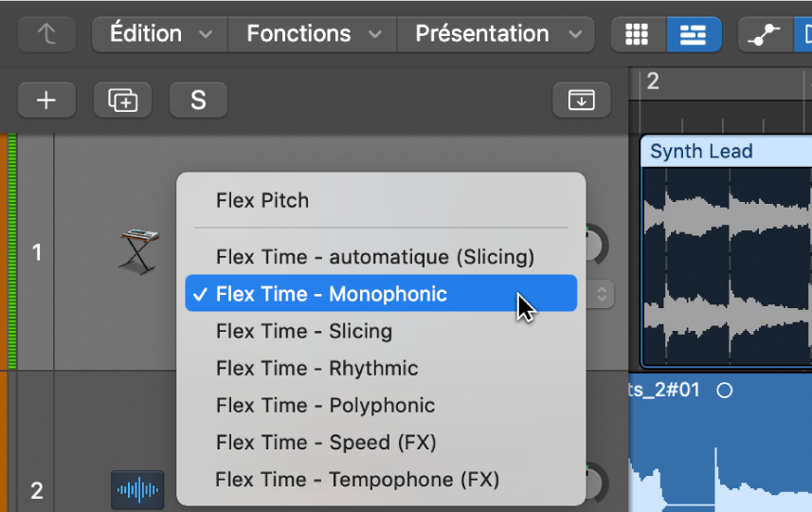This screenshot has width=812, height=512.
Task: Switch to grid view icon
Action: coord(638,34)
